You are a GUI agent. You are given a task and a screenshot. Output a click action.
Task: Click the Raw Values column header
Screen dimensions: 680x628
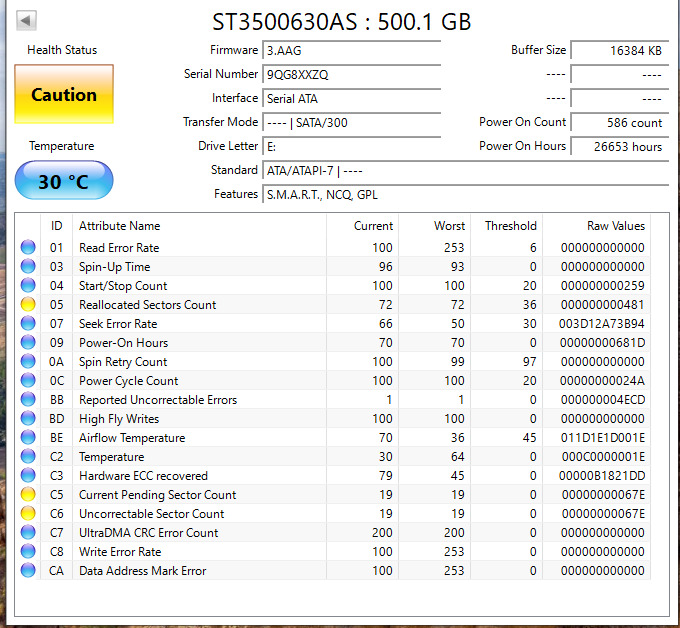point(616,226)
